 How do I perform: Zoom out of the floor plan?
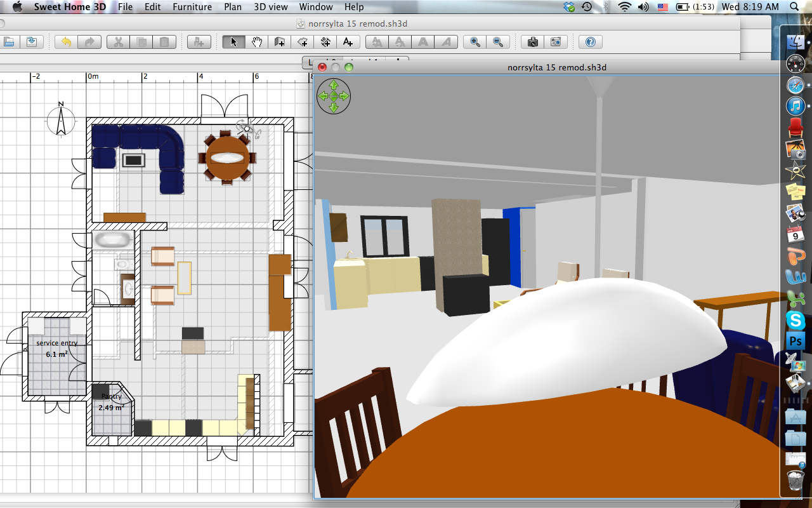(498, 42)
